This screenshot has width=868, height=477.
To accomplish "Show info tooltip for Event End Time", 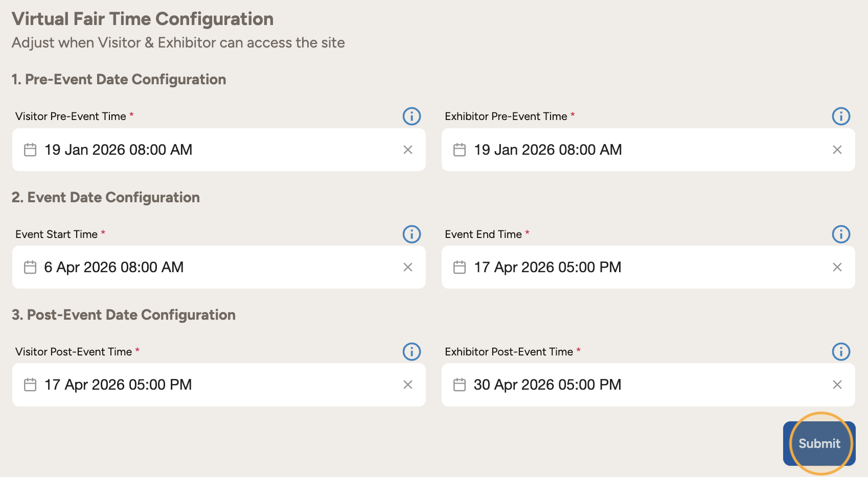I will 841,234.
